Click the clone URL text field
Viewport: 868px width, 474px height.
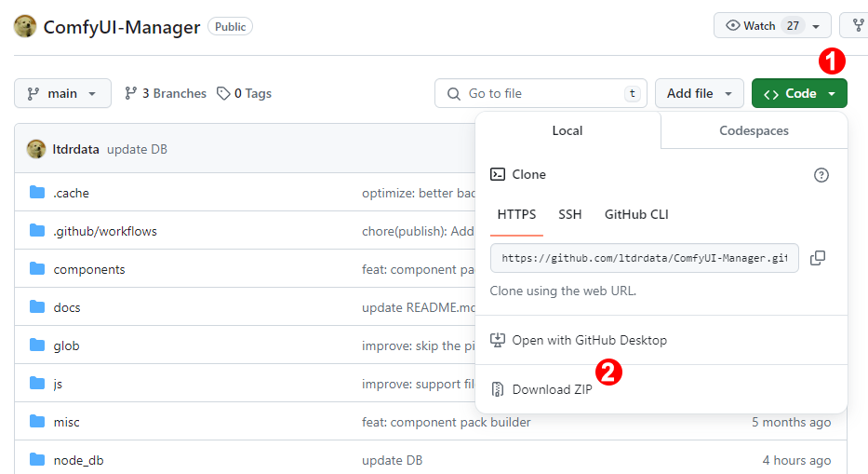(645, 258)
